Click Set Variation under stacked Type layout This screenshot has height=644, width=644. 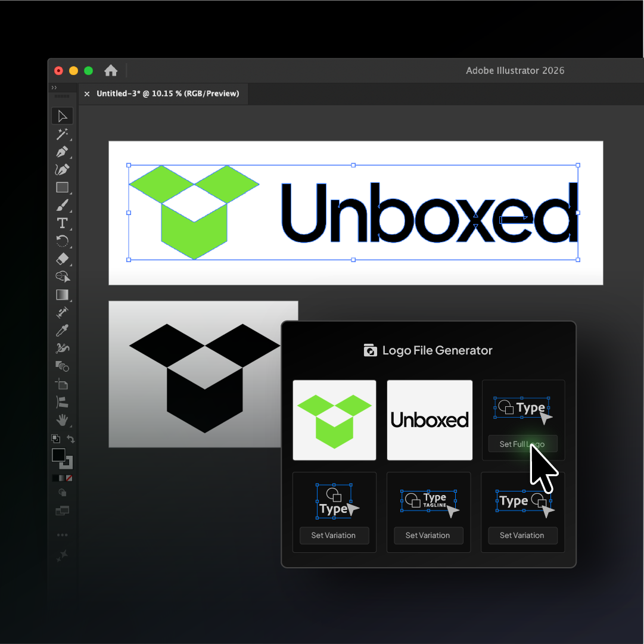334,536
